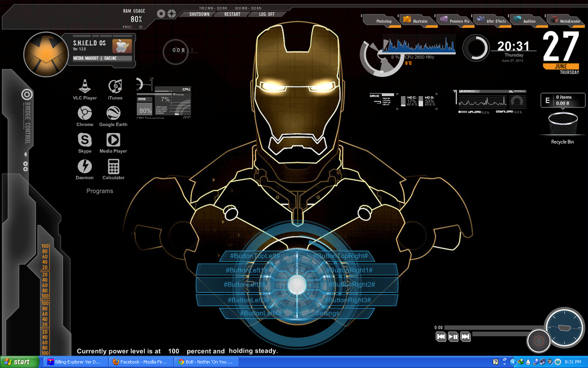Click MEDIA MAGGOT | DAELNZ label
The width and height of the screenshot is (588, 368).
coord(102,58)
